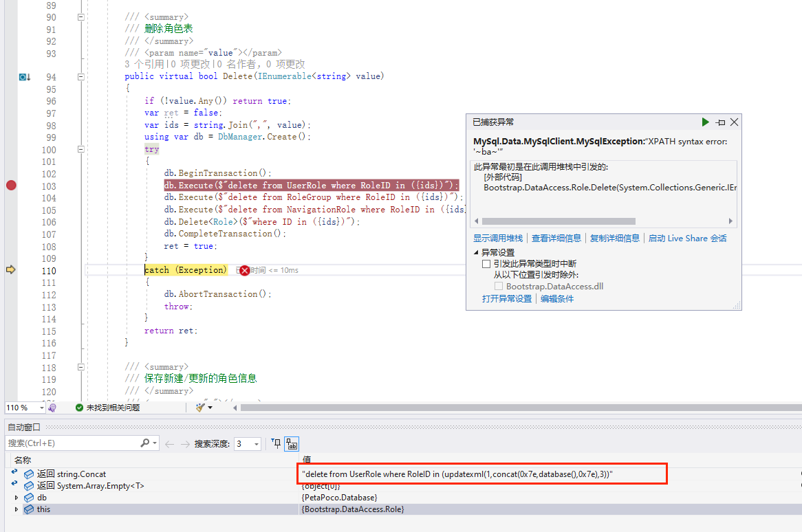The image size is (802, 532).
Task: Click the 名称 column header
Action: pos(23,460)
